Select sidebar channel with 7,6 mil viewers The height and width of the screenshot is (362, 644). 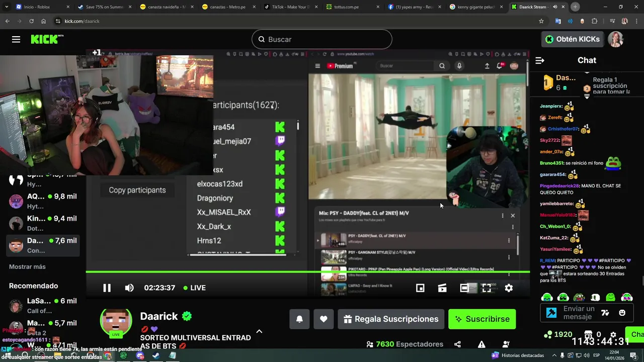coord(44,245)
